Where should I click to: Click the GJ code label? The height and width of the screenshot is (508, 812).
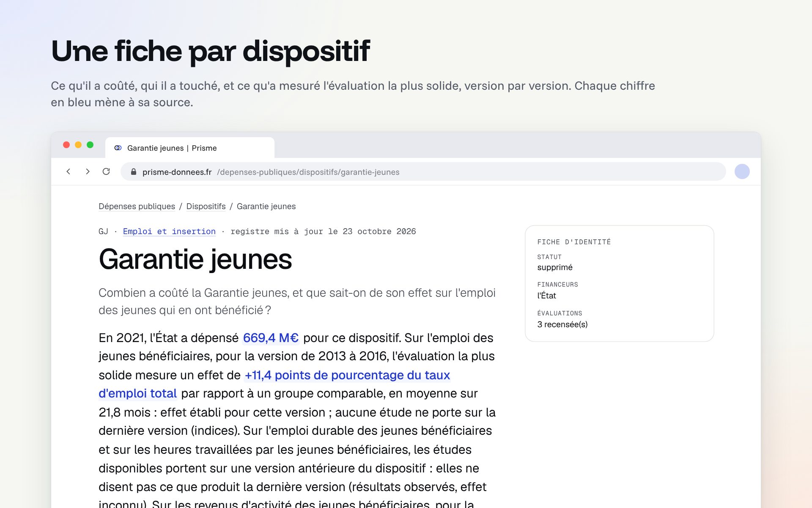click(x=103, y=232)
